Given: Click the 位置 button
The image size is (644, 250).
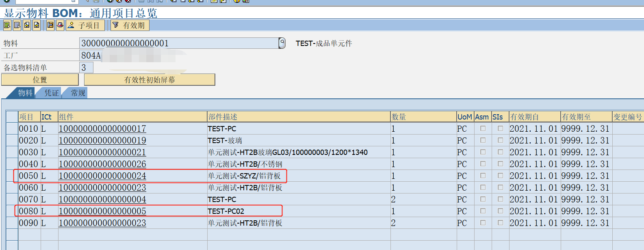Looking at the screenshot, I should coord(40,80).
